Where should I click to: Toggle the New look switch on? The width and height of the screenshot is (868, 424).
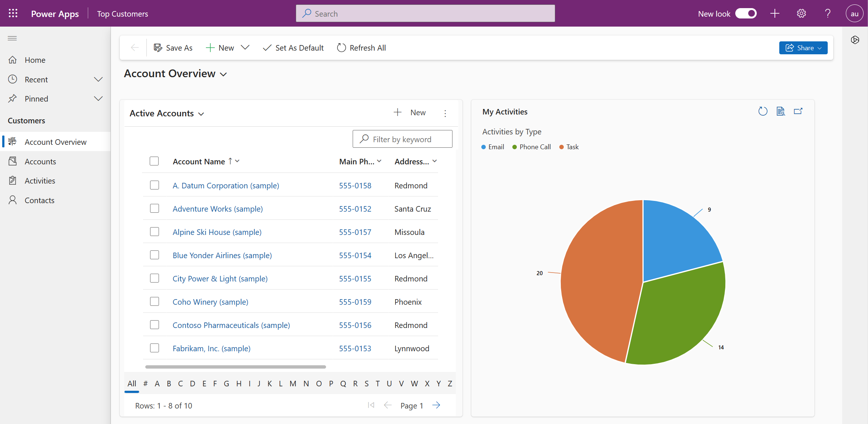(747, 13)
